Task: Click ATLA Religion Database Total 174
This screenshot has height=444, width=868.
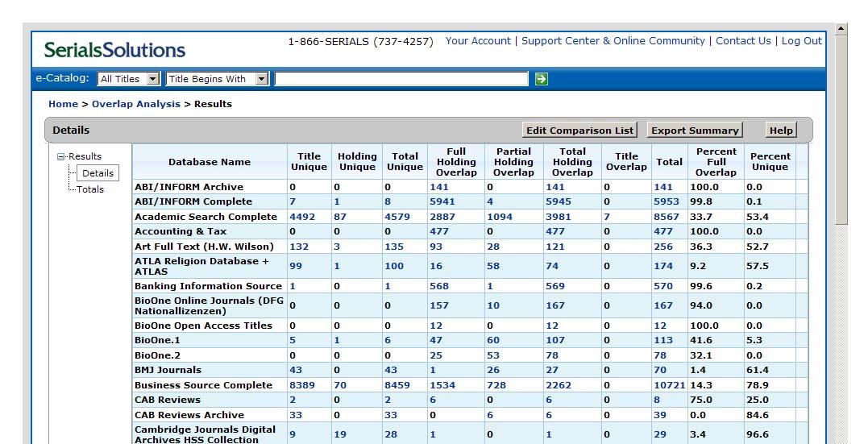Action: click(663, 266)
